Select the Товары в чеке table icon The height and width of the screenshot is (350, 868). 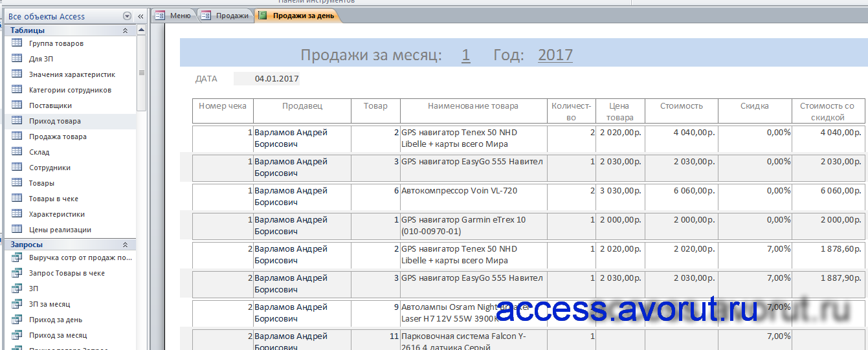click(x=17, y=199)
